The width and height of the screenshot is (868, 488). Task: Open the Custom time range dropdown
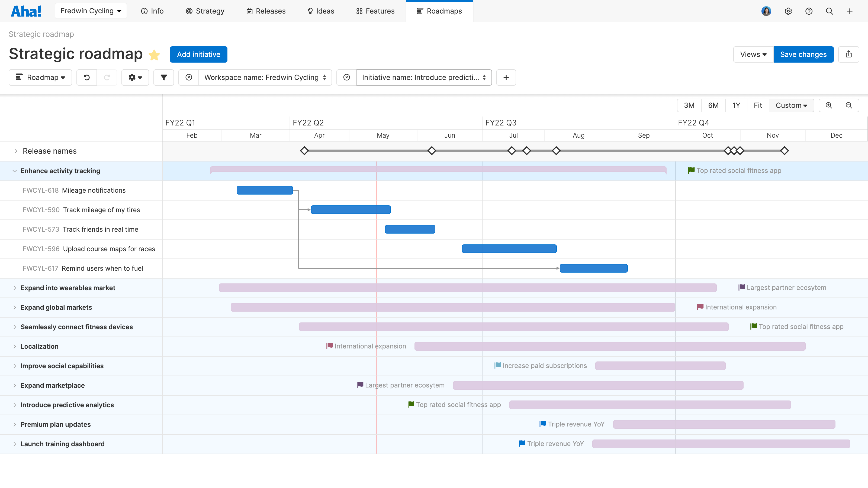791,105
